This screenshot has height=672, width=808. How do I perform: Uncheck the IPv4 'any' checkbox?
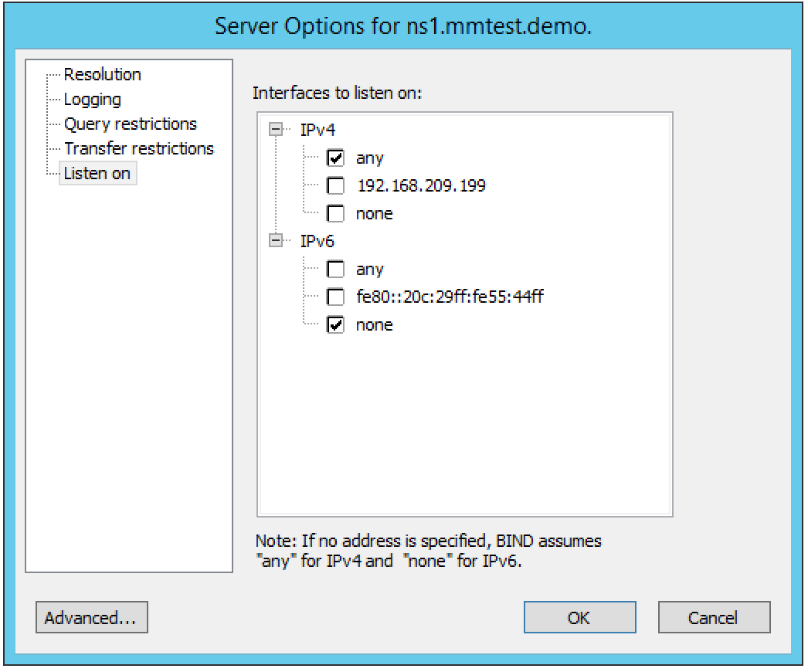coord(336,159)
